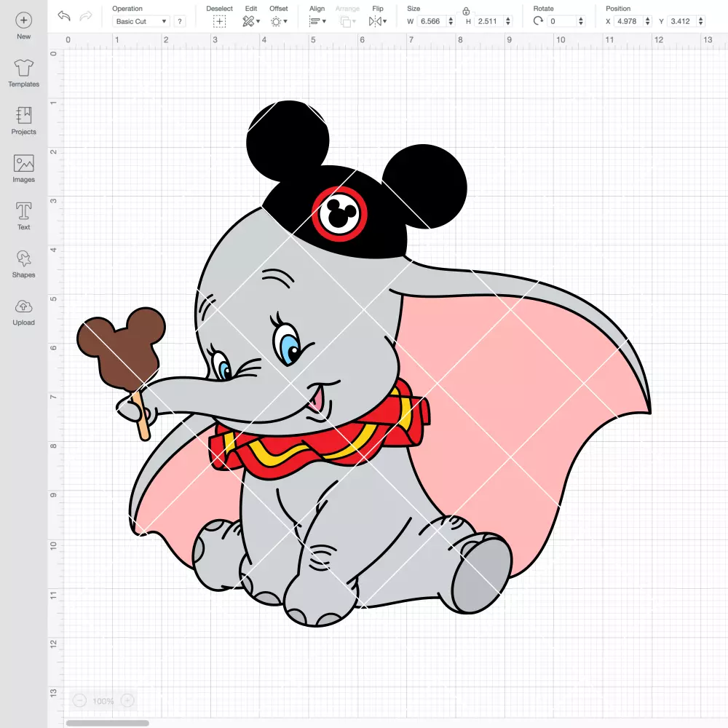Click the 100% zoom level label
The image size is (728, 728).
pos(103,701)
